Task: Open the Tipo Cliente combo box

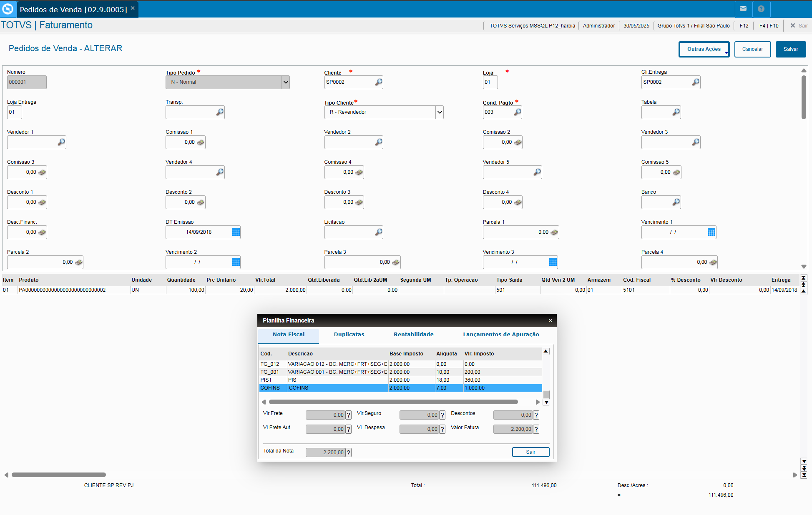Action: pos(439,112)
